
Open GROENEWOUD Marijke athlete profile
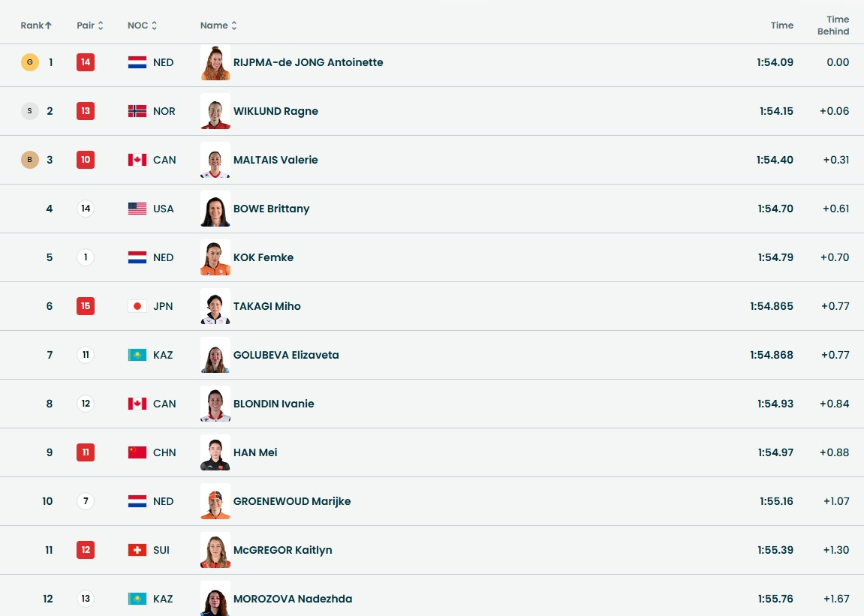pos(292,501)
